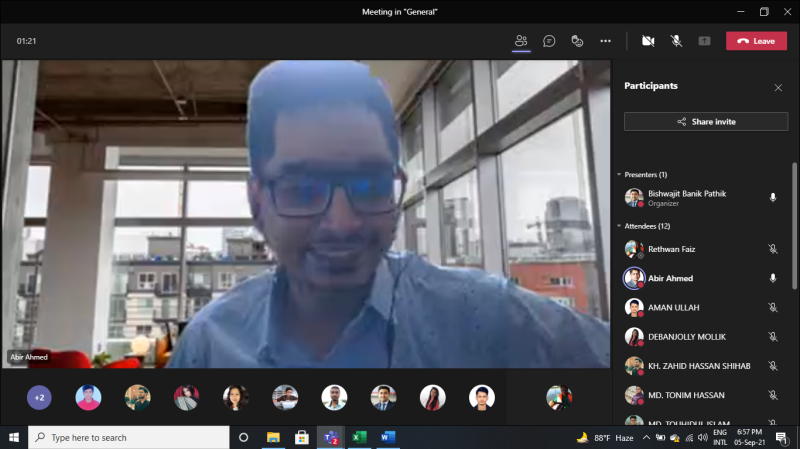Viewport: 800px width, 449px height.
Task: Open the Reactions icon in meeting toolbar
Action: 577,41
